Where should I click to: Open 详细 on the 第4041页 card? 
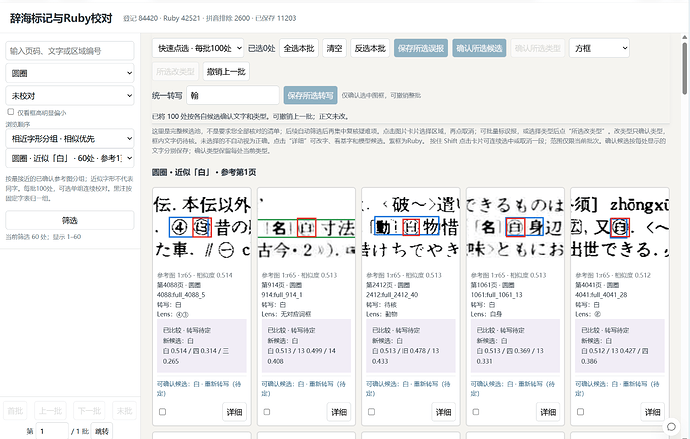click(x=652, y=412)
